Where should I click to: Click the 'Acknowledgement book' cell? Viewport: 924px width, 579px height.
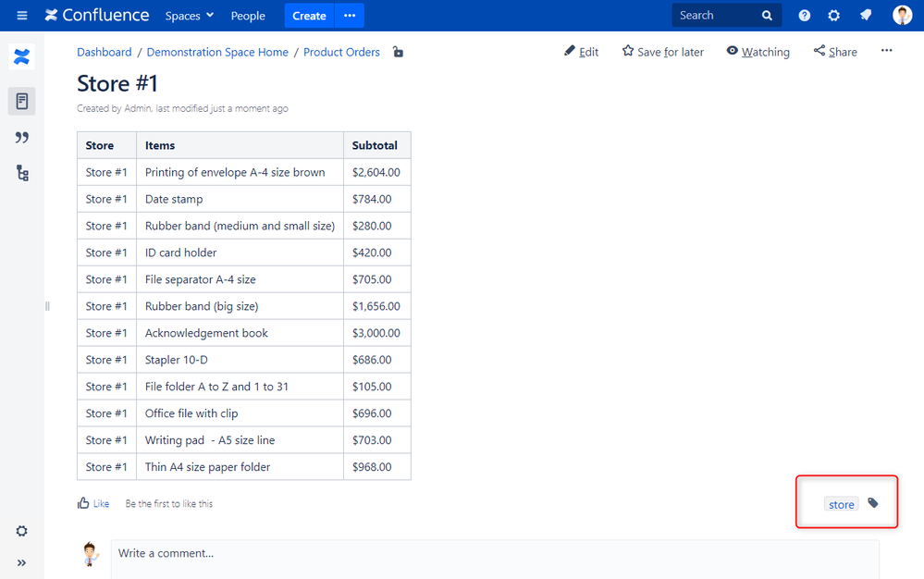(x=240, y=333)
